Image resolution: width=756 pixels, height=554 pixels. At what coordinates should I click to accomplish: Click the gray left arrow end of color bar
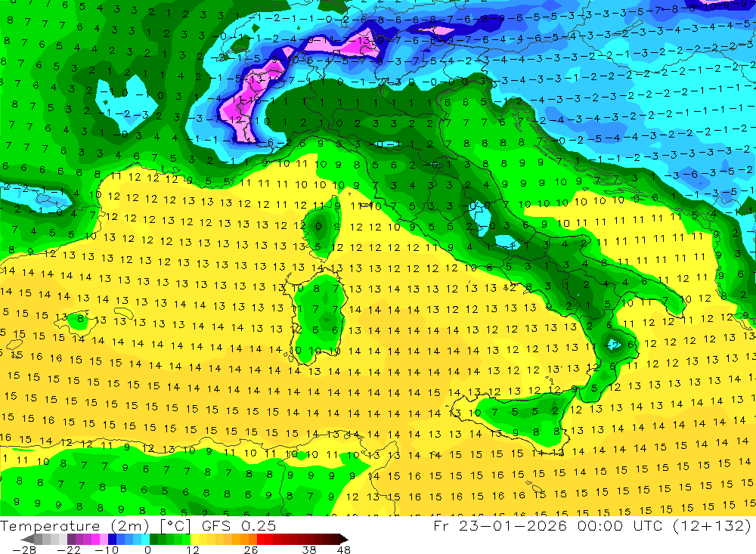pos(28,539)
